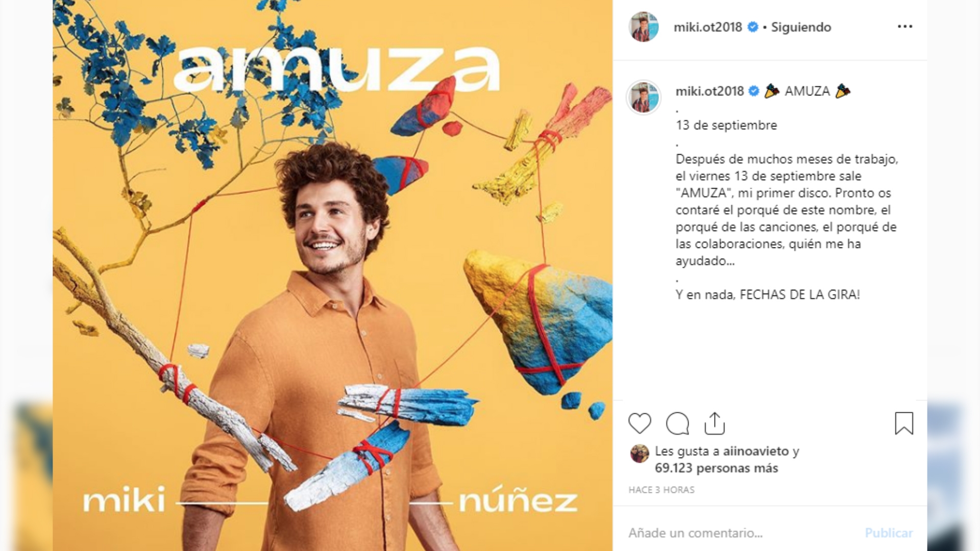Click the verified badge in the post header
The image size is (980, 551).
tap(752, 27)
